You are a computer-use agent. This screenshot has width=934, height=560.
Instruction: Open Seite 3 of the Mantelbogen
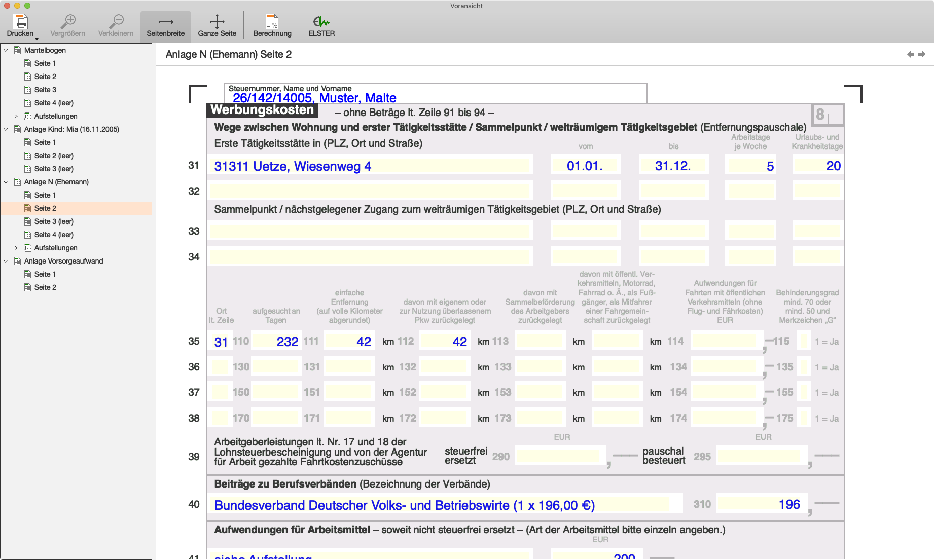coord(45,90)
